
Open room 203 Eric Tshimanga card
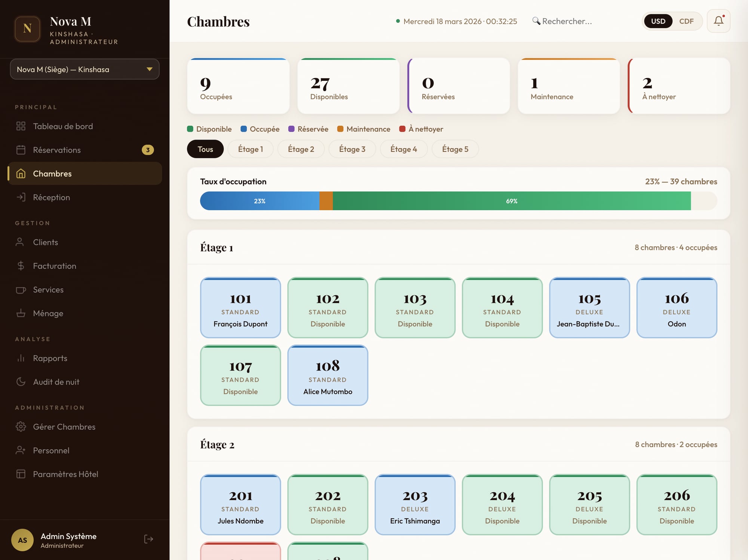(x=415, y=505)
